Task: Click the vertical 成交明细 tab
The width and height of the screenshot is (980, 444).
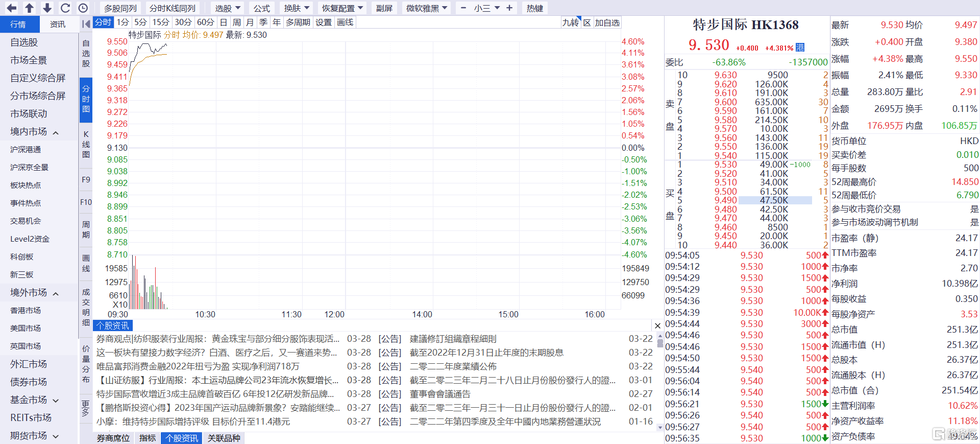Action: point(86,307)
